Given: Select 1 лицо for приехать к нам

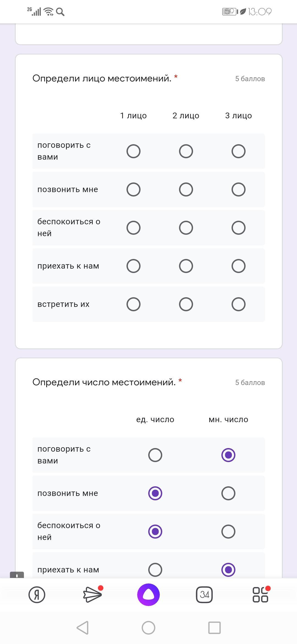Looking at the screenshot, I should [133, 266].
